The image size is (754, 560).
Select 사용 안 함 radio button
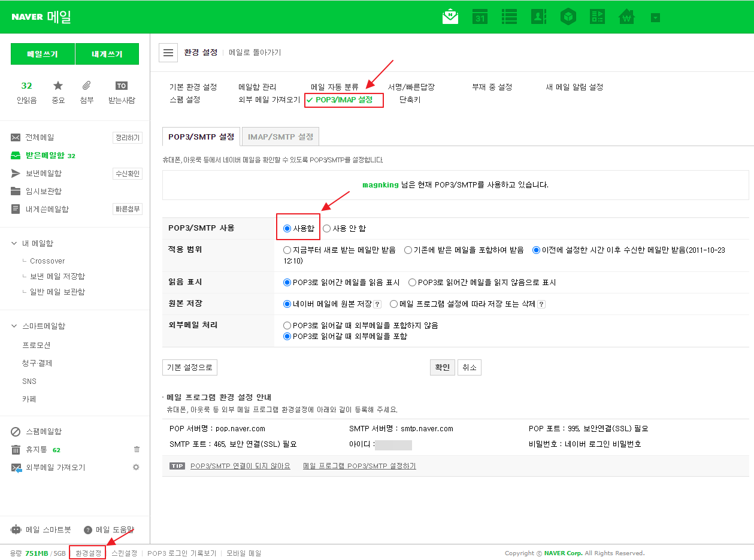(326, 228)
